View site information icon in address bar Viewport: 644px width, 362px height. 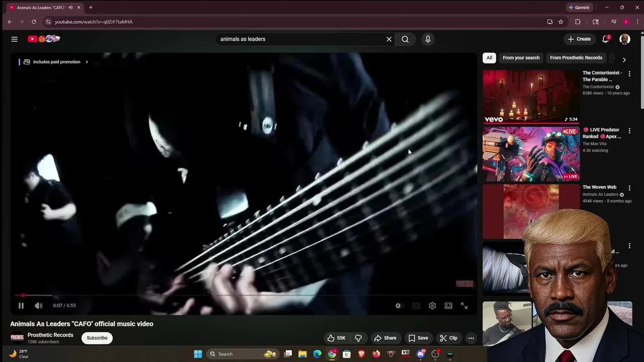click(48, 22)
